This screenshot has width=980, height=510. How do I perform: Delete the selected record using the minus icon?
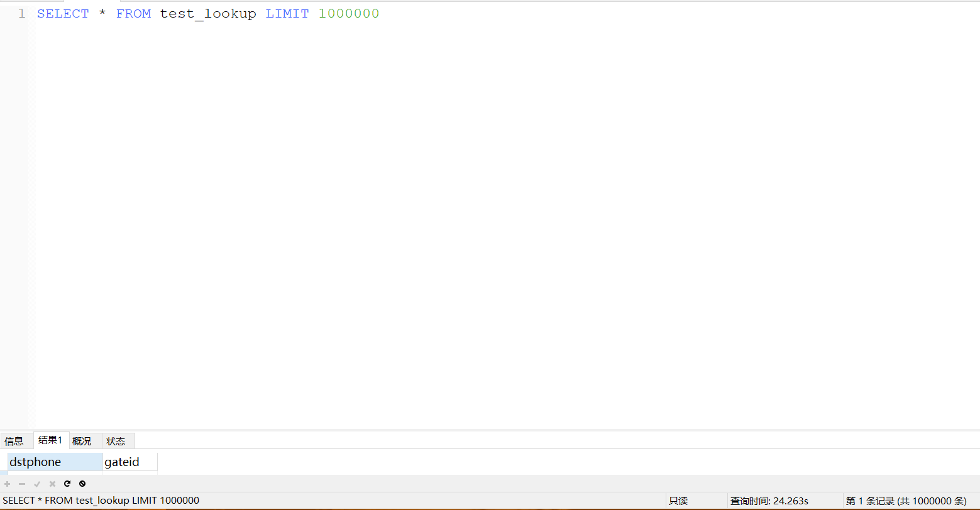click(22, 484)
